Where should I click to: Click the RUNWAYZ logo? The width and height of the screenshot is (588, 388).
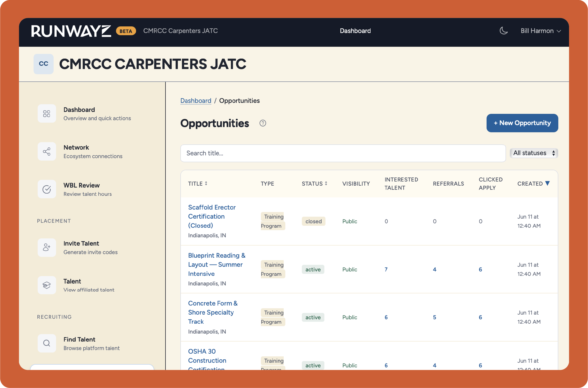point(71,31)
